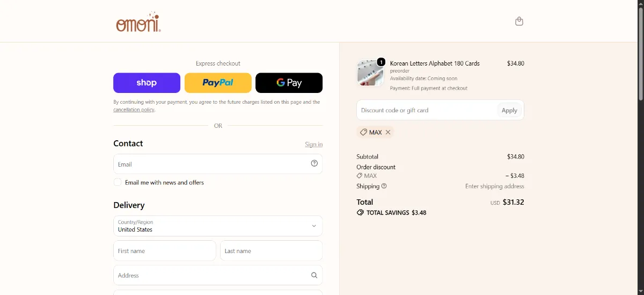The image size is (644, 295).
Task: Click the Sign in link
Action: point(314,144)
